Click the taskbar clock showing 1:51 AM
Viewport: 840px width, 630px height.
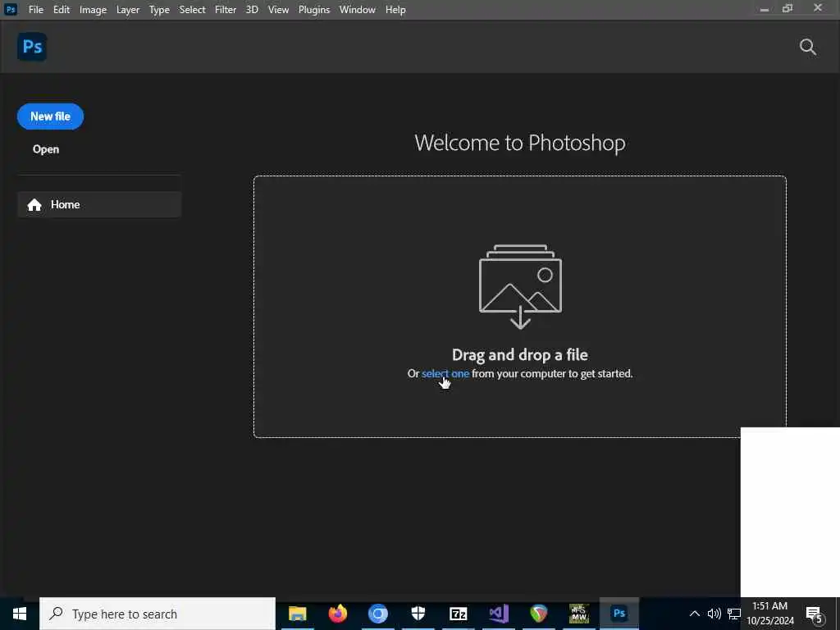click(x=770, y=614)
